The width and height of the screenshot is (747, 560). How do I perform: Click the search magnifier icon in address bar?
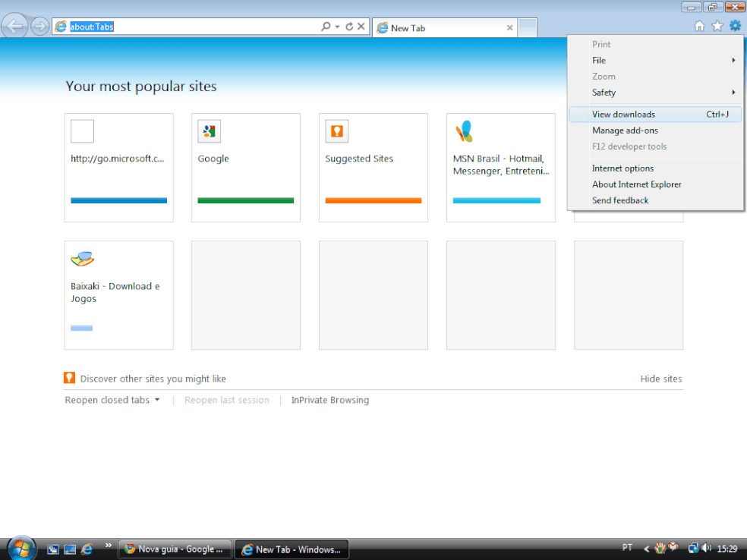pos(326,27)
